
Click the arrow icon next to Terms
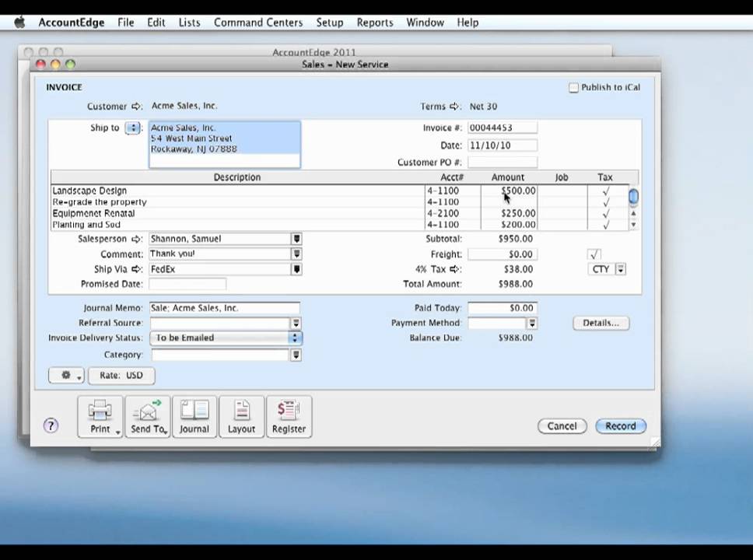point(454,106)
